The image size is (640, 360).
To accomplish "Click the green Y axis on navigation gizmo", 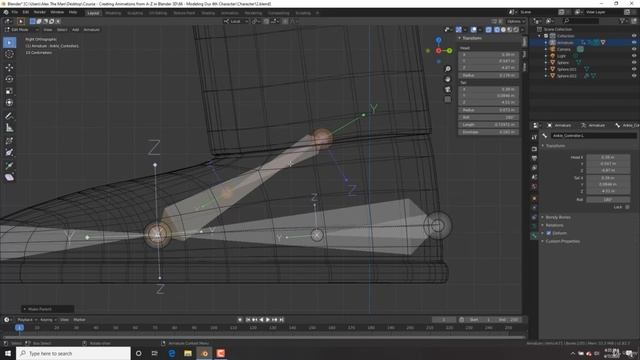I will (x=449, y=51).
